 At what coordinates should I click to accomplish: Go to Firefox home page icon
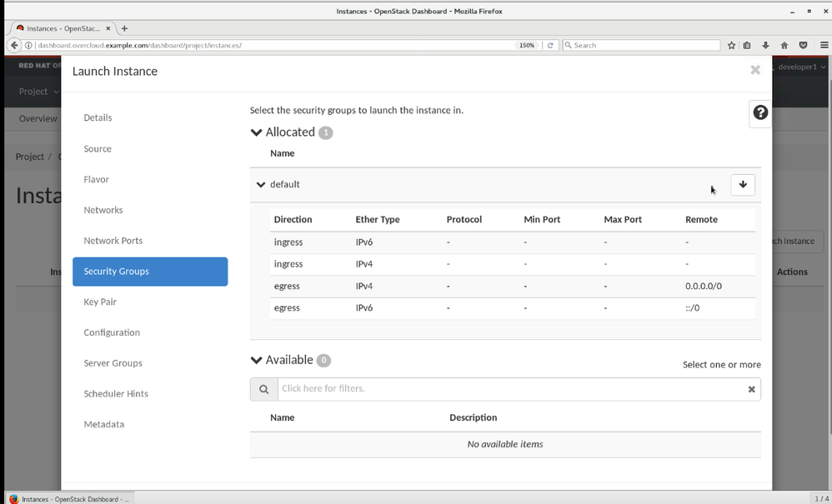pos(784,45)
